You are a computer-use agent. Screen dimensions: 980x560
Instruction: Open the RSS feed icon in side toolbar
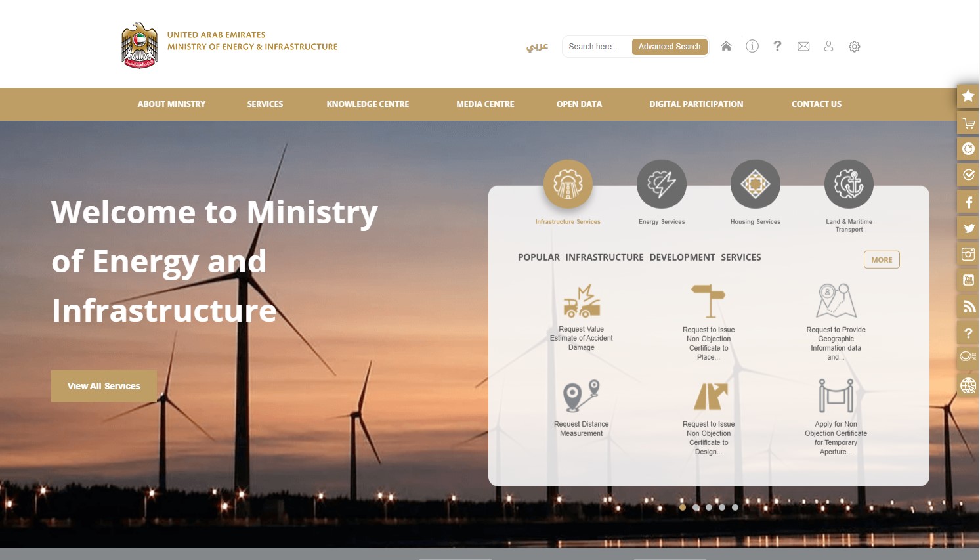coord(968,307)
